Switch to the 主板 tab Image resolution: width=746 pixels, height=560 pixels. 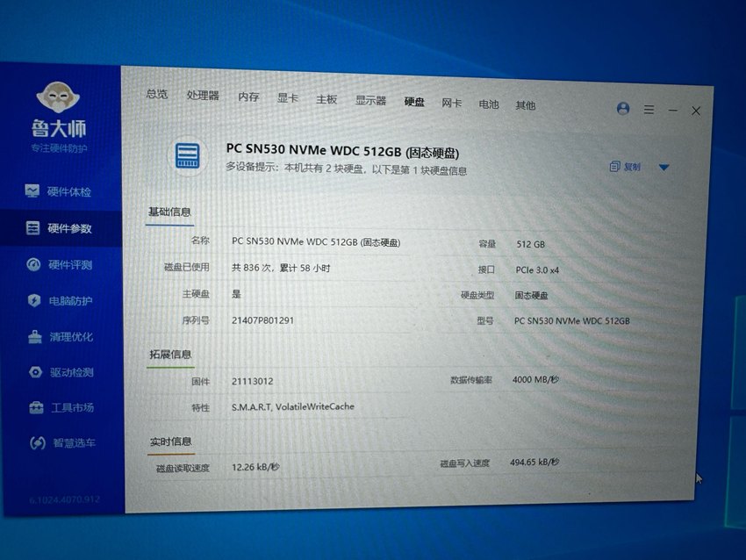[x=326, y=99]
